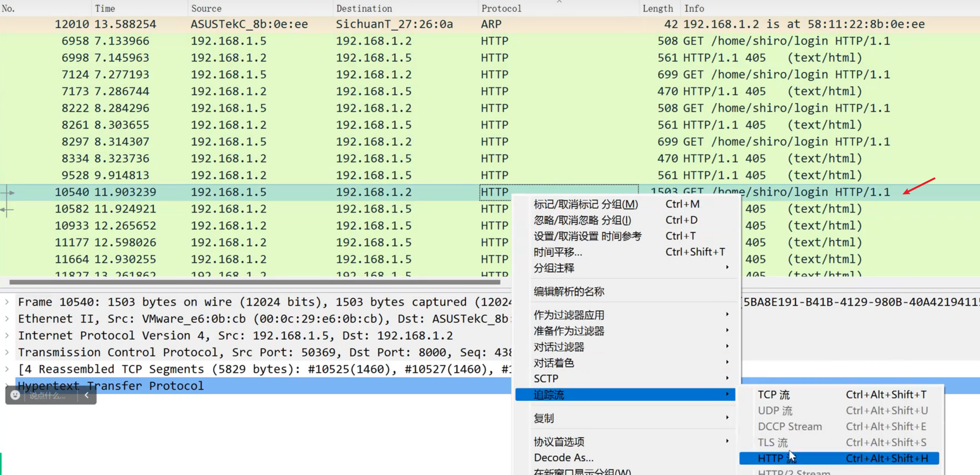Expand Internet Protocol Version 4 row
This screenshot has width=980, height=475.
(x=7, y=336)
